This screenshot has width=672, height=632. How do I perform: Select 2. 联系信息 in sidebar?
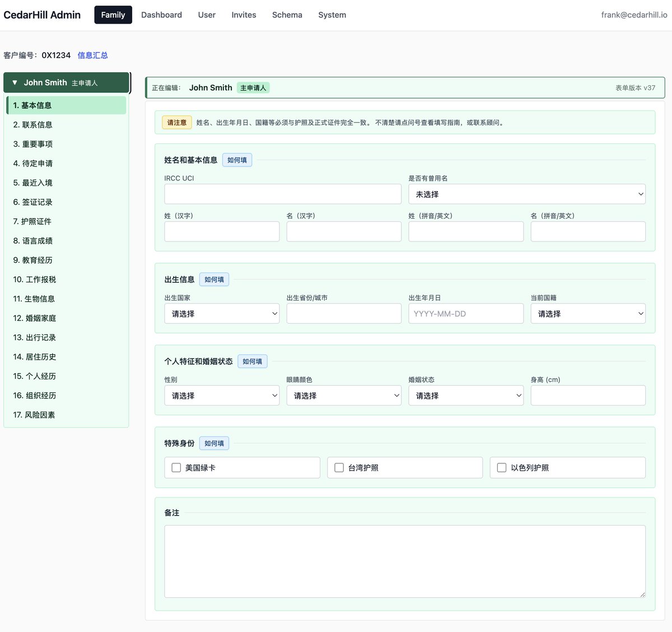(66, 124)
